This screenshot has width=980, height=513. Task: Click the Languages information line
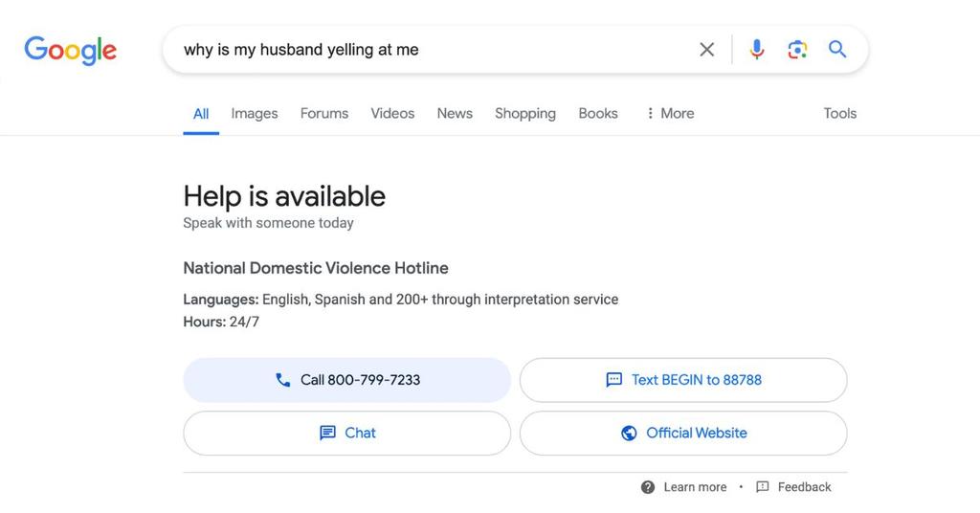click(401, 300)
